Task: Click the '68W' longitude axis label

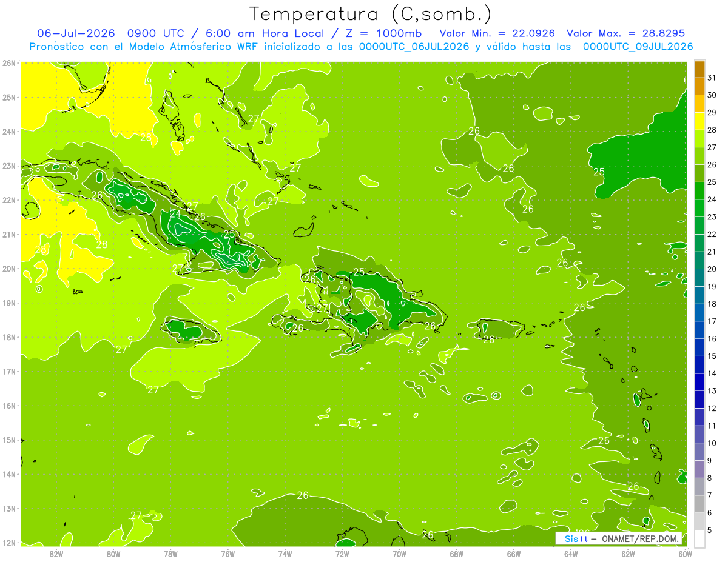Action: click(457, 554)
